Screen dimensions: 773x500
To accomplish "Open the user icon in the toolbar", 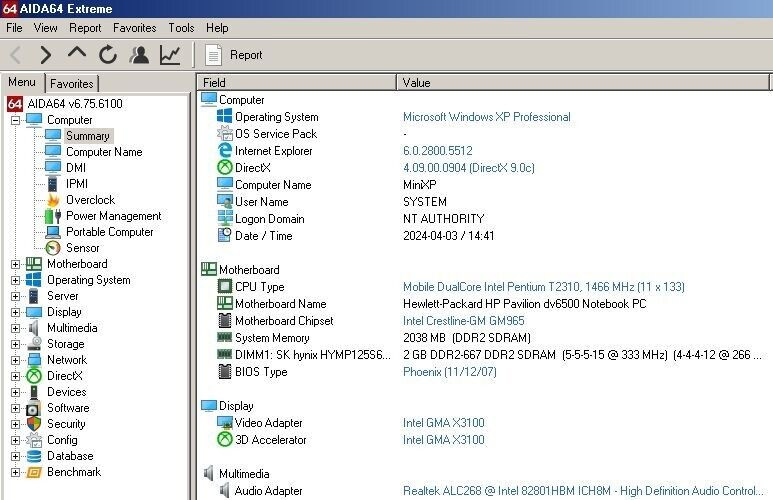I will point(139,55).
